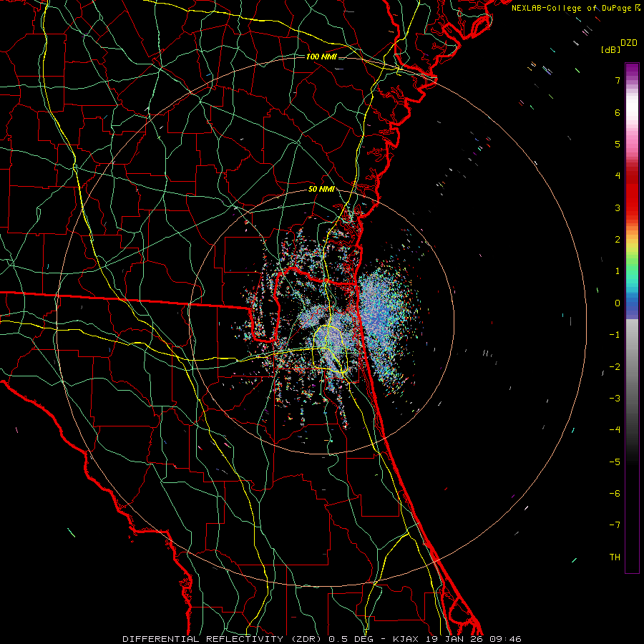The width and height of the screenshot is (644, 644).
Task: Select the 7 value on color scale
Action: (x=618, y=80)
